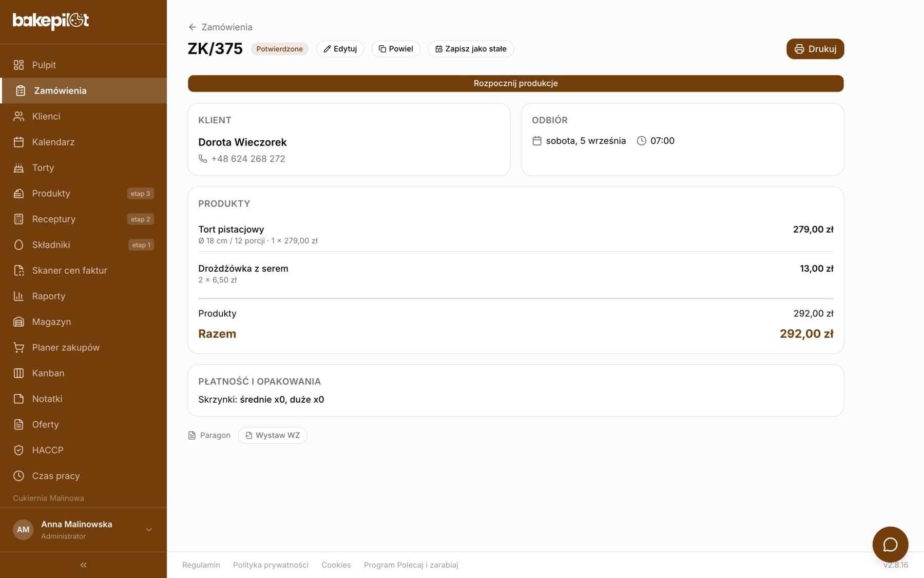This screenshot has width=924, height=578.
Task: Click client name Dorota Wieczorek
Action: tap(242, 142)
